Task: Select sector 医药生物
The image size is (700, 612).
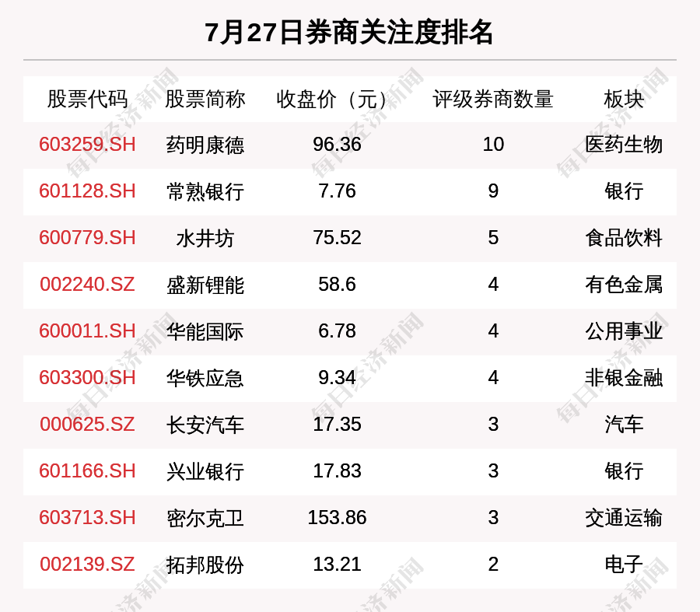Action: pyautogui.click(x=624, y=145)
